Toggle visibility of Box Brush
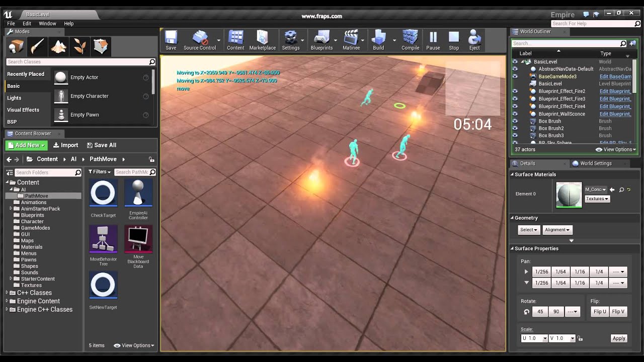This screenshot has height=362, width=644. point(515,121)
